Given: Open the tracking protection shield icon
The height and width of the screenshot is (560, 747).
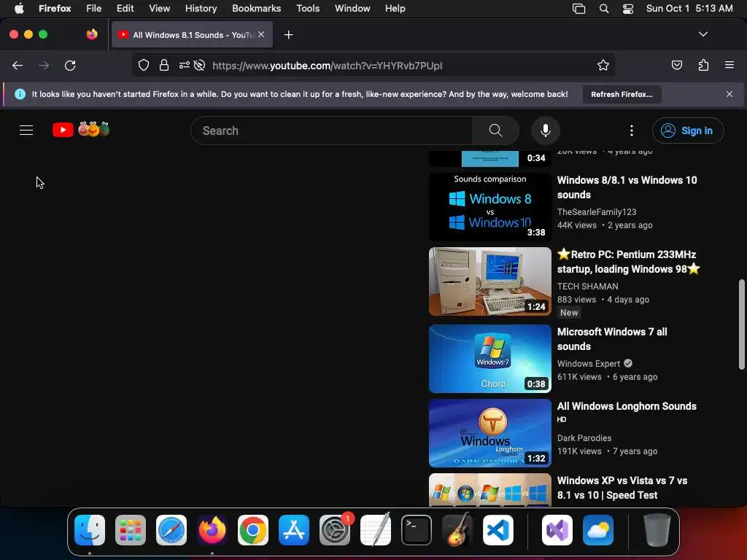Looking at the screenshot, I should (144, 65).
